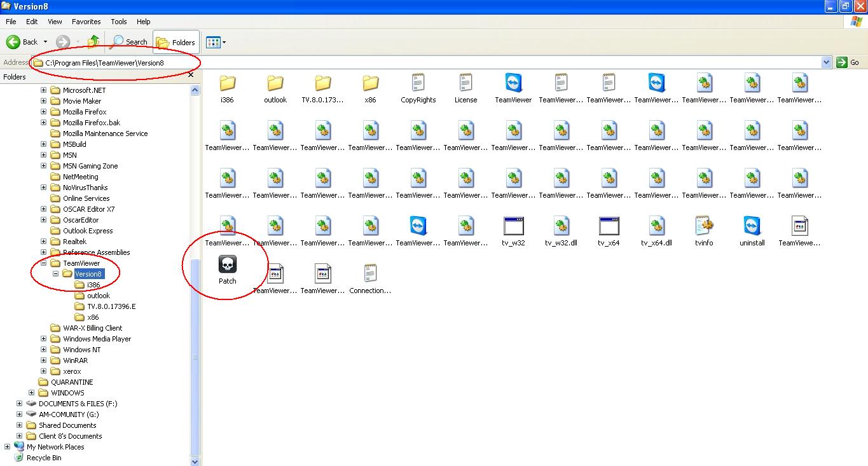The height and width of the screenshot is (466, 868).
Task: Open the TV.8.0.173... folder icon
Action: coord(322,83)
